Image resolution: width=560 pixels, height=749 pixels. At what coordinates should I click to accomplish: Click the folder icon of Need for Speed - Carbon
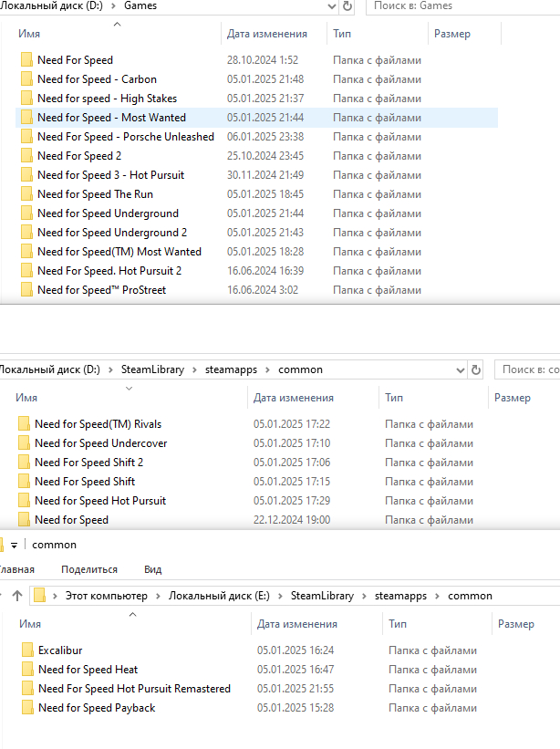26,78
